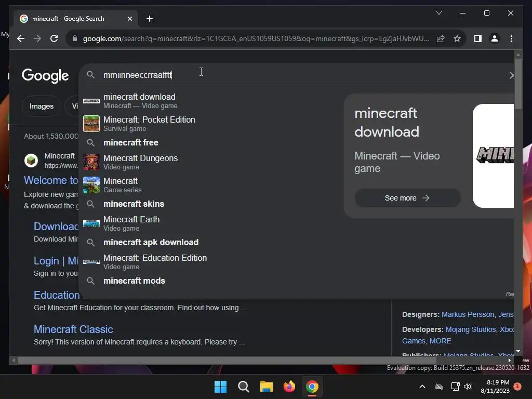Choose minecraft mods suggestion
This screenshot has width=532, height=399.
click(135, 281)
